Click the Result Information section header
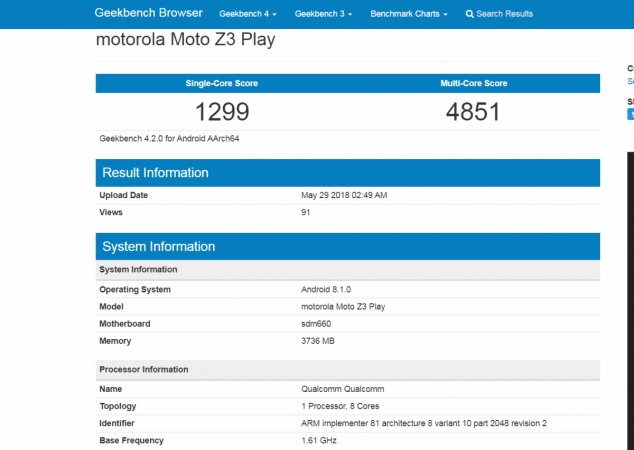The image size is (634, 450). click(348, 173)
